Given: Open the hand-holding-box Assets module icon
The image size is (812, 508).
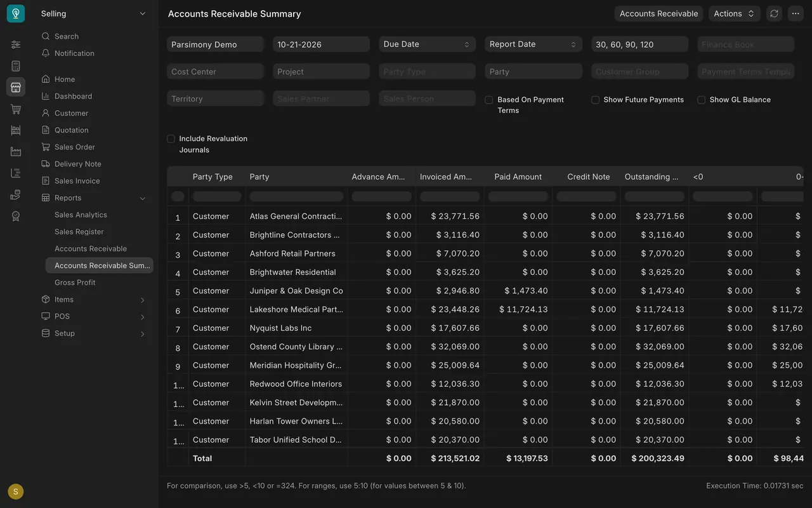Looking at the screenshot, I should click(16, 195).
